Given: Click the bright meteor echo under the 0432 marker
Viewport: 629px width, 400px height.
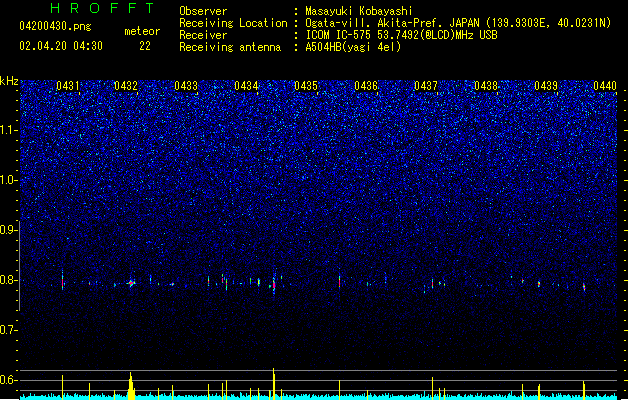Looking at the screenshot, I should (131, 283).
